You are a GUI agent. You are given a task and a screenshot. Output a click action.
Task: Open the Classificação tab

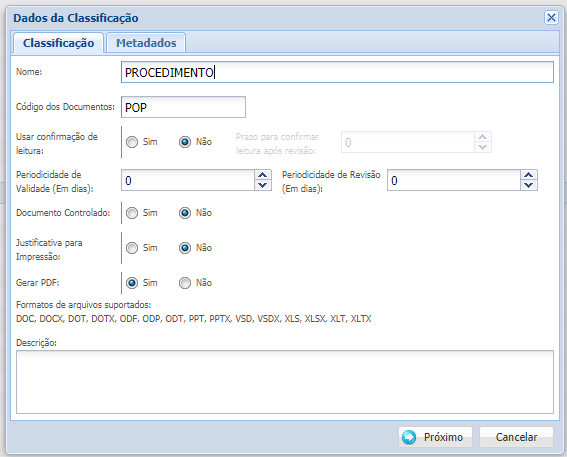coord(59,43)
